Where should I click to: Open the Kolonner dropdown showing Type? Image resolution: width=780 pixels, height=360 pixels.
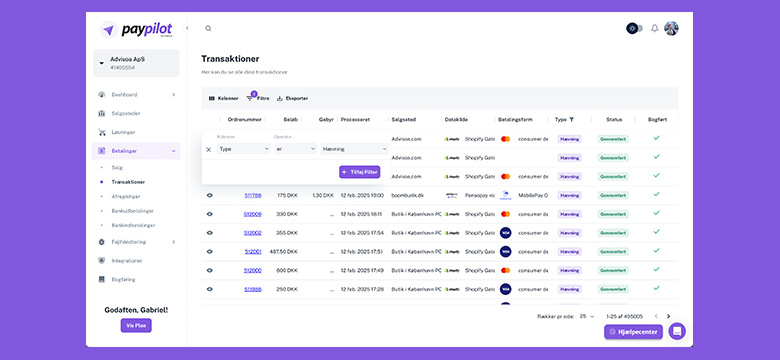[244, 149]
